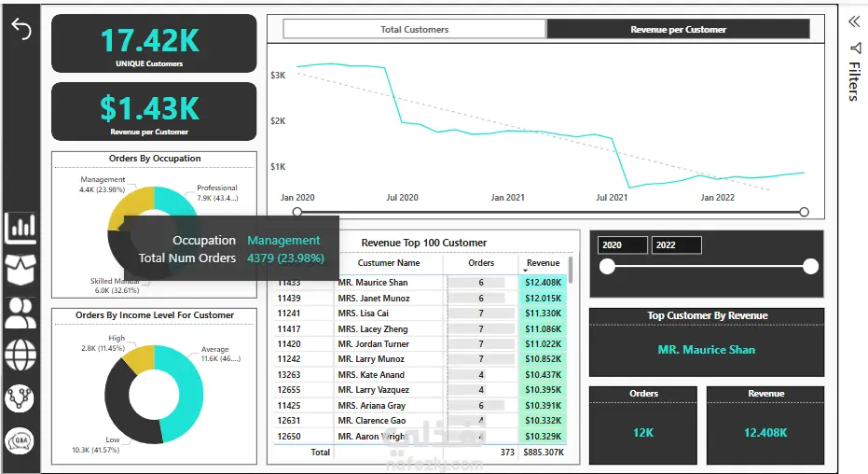Click the back arrow icon
The width and height of the screenshot is (868, 474).
click(21, 29)
